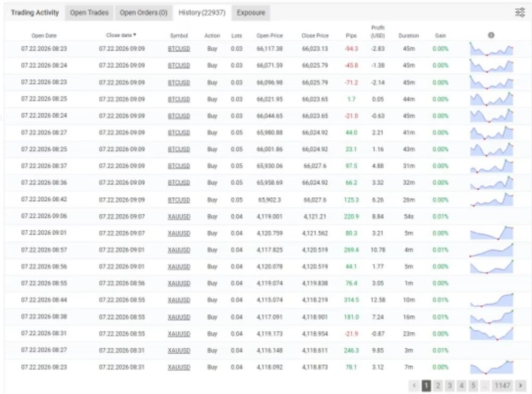Select the History (22937) tab
Screen dimensions: 532x394
(202, 13)
